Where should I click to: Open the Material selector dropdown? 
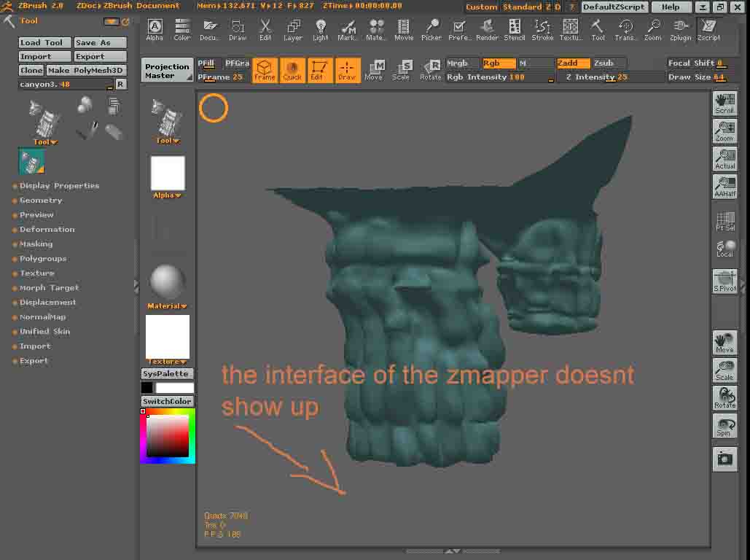click(x=167, y=306)
